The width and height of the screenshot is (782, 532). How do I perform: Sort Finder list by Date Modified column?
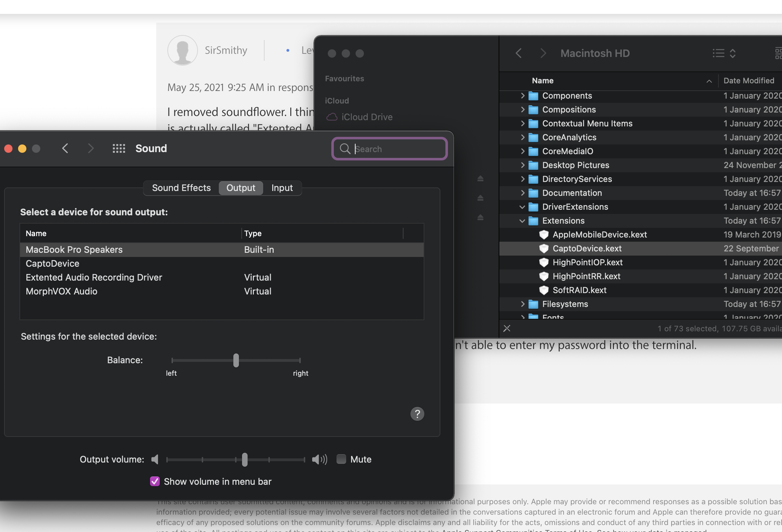pos(749,81)
